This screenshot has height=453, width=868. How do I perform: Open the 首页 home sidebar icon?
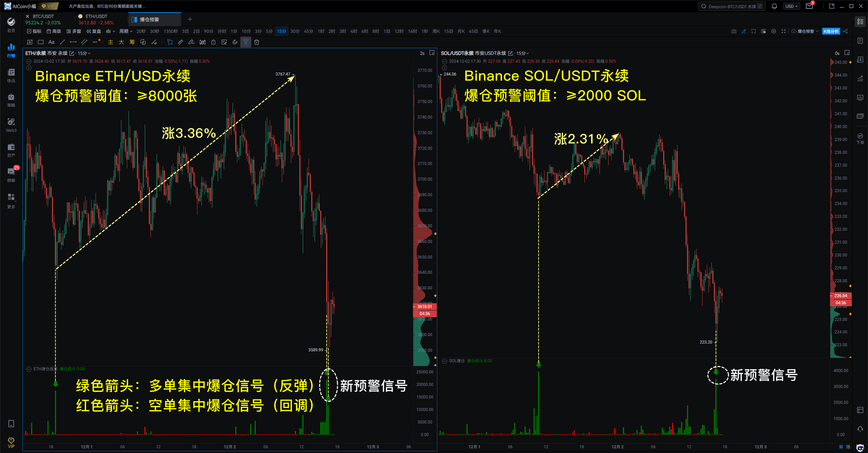[x=11, y=25]
